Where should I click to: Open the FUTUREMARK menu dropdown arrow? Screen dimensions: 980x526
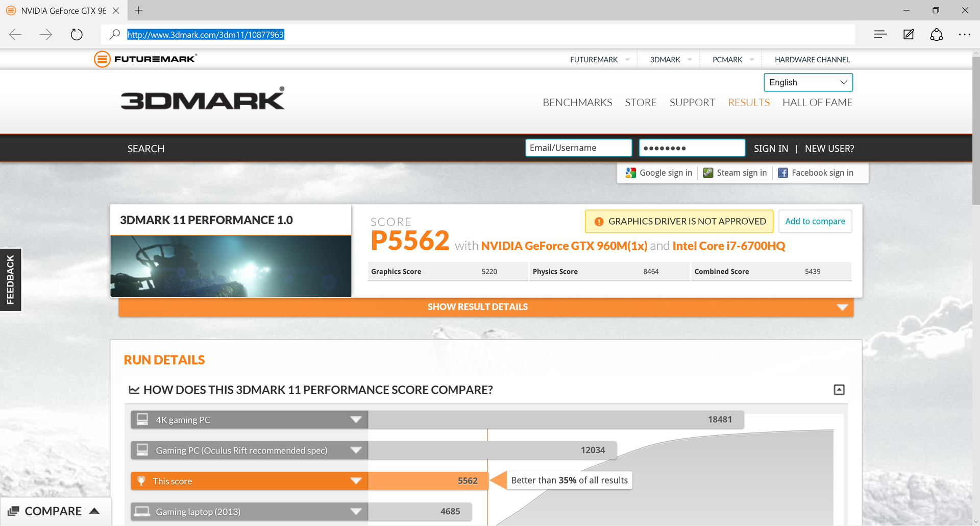coord(627,60)
